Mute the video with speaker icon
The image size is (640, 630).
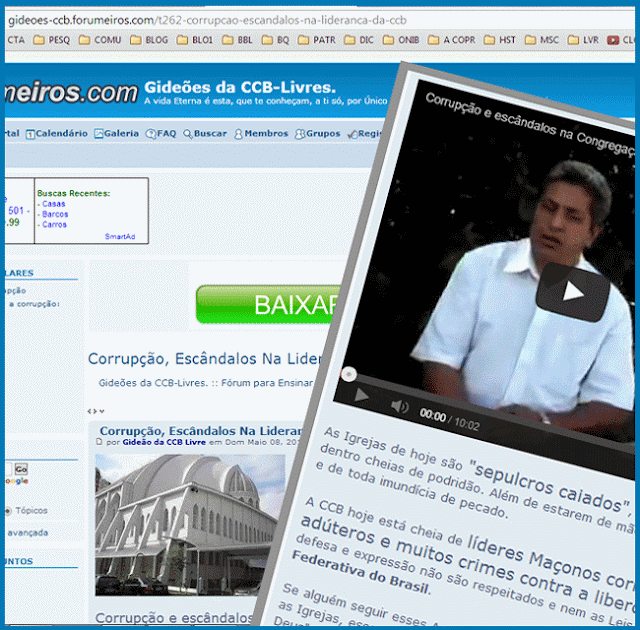(x=400, y=406)
